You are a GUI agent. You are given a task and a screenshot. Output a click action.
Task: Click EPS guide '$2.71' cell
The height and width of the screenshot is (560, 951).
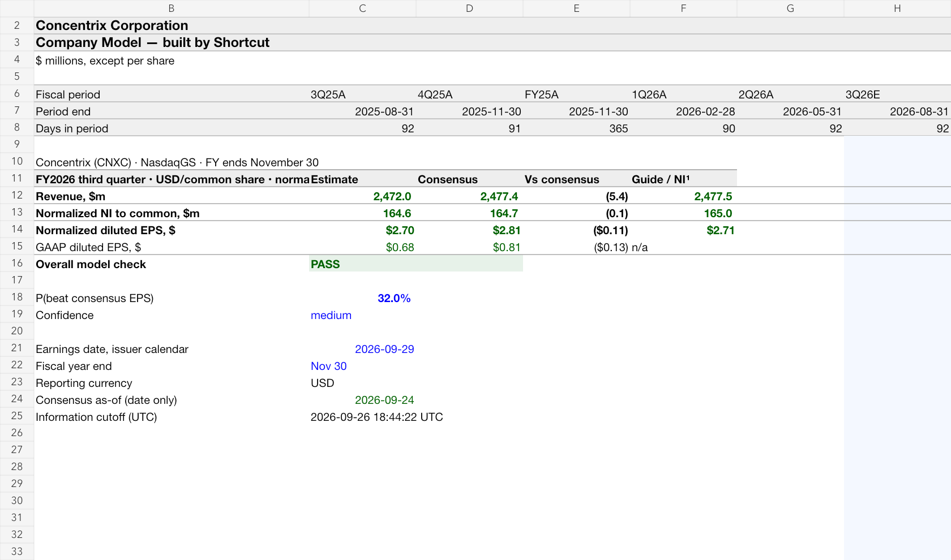[683, 230]
